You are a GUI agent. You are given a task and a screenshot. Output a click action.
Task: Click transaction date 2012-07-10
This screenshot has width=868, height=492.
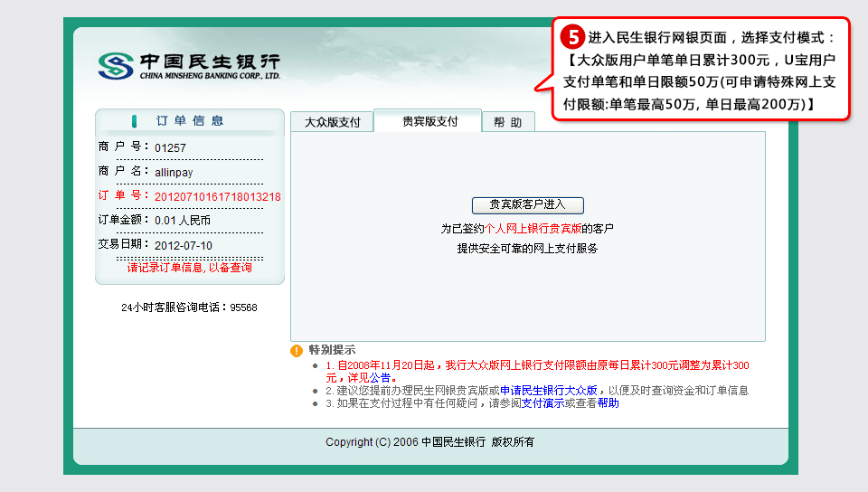point(184,245)
